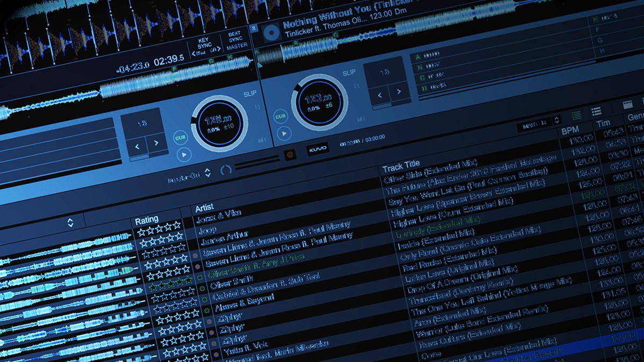
Task: Sort by the Time column header
Action: [603, 124]
